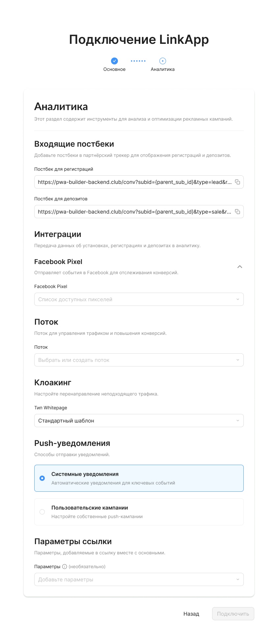Open the Тип Whitepage dropdown
Image resolution: width=278 pixels, height=644 pixels.
coord(139,420)
